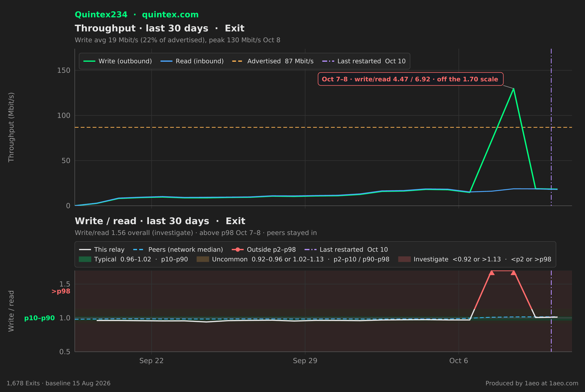Click the 0.5 tick on ratio axis
This screenshot has width=585, height=392.
click(x=65, y=352)
